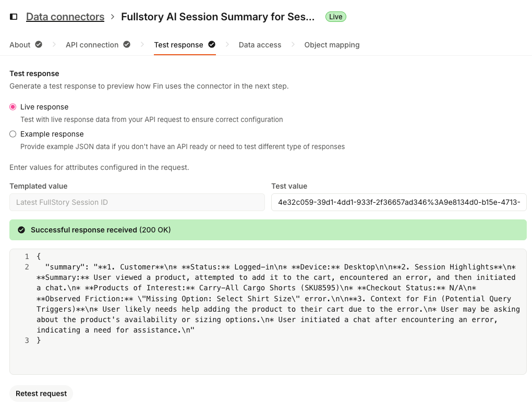Click the API connection checkmark icon
The height and width of the screenshot is (406, 532).
[127, 45]
